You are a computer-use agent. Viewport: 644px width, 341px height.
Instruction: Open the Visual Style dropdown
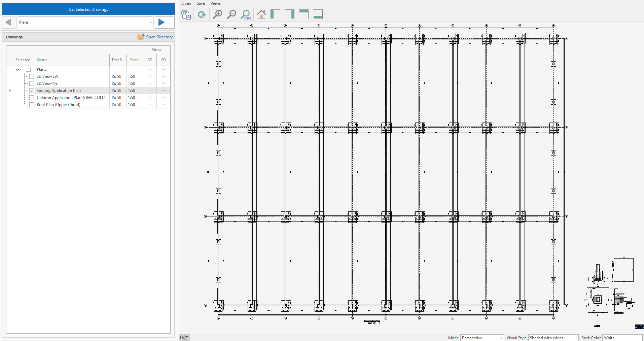[x=553, y=338]
